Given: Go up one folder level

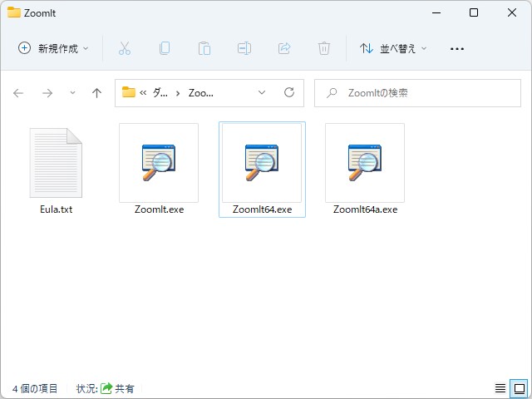Looking at the screenshot, I should [96, 93].
